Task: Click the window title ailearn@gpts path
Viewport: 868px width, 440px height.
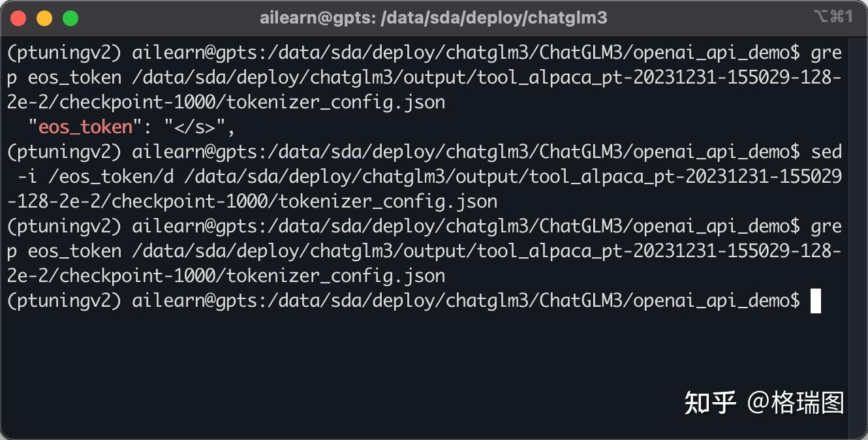Action: [433, 18]
